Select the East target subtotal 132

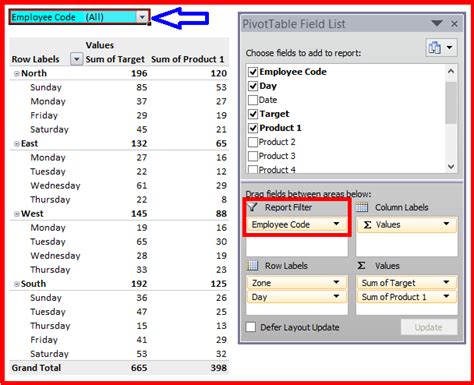click(x=139, y=143)
